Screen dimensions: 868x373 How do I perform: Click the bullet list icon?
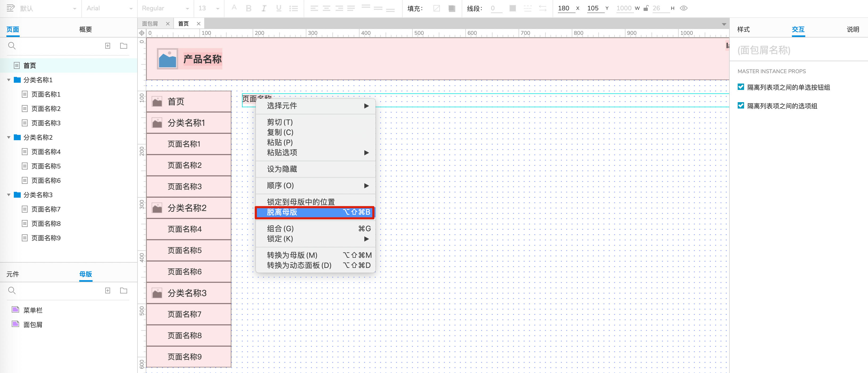tap(294, 9)
